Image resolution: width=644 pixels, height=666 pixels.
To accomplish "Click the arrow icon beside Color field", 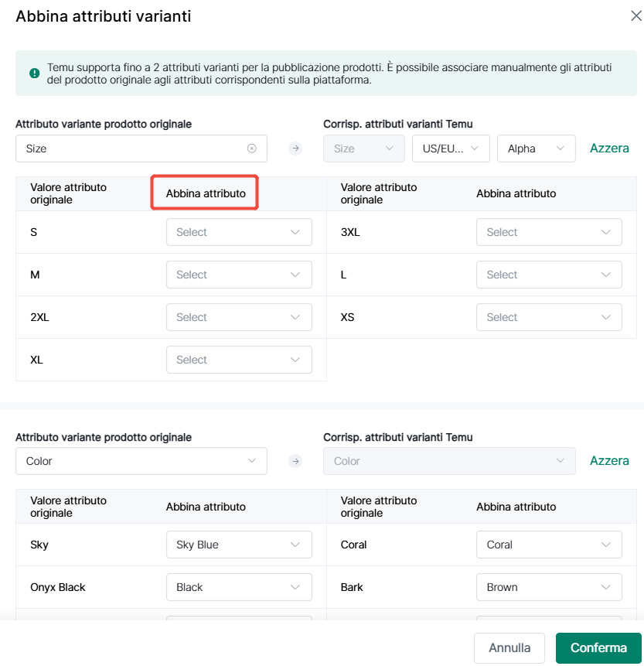I will 295,461.
